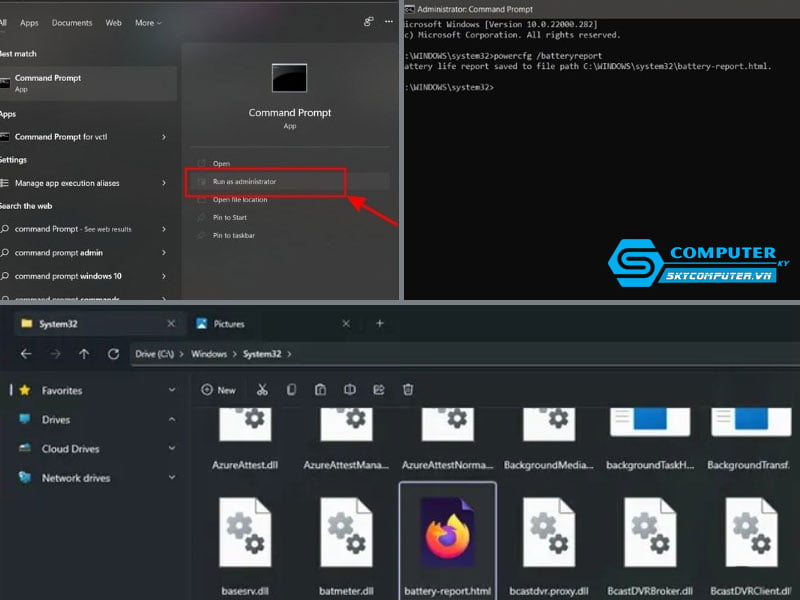
Task: Select the Paste icon in File Explorer
Action: point(320,390)
